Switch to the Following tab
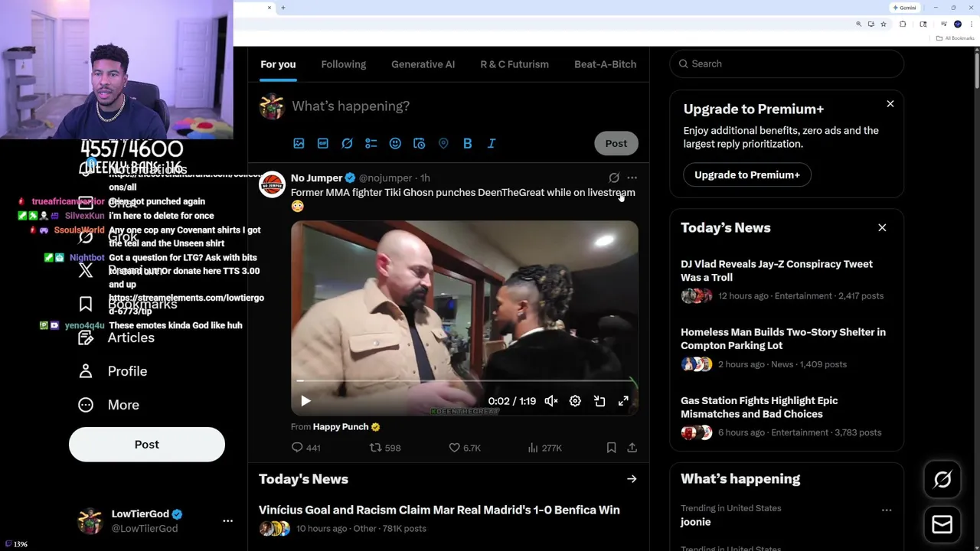The height and width of the screenshot is (551, 980). [x=344, y=64]
